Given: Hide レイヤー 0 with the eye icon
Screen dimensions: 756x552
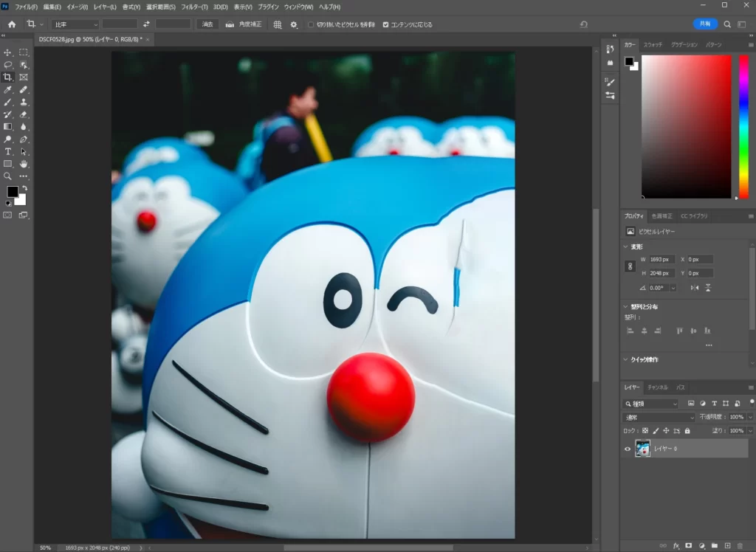Looking at the screenshot, I should [628, 449].
